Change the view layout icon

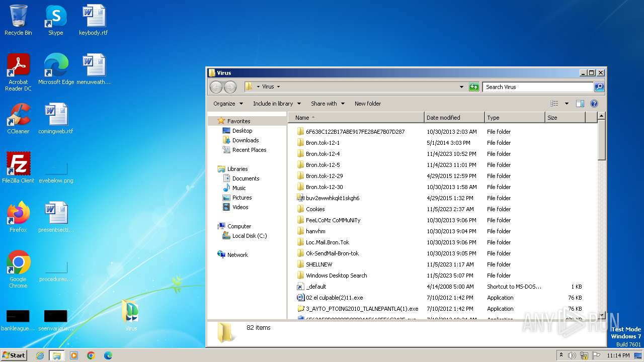554,104
